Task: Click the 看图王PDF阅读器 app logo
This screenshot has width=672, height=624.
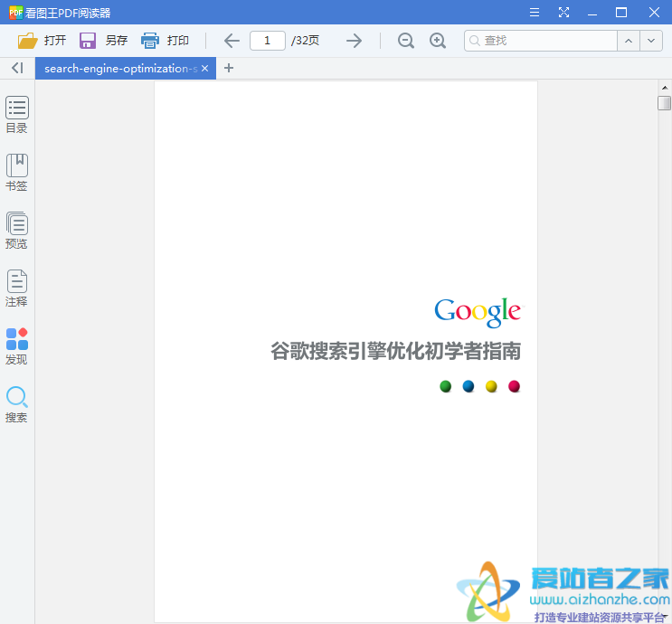Action: (16, 13)
